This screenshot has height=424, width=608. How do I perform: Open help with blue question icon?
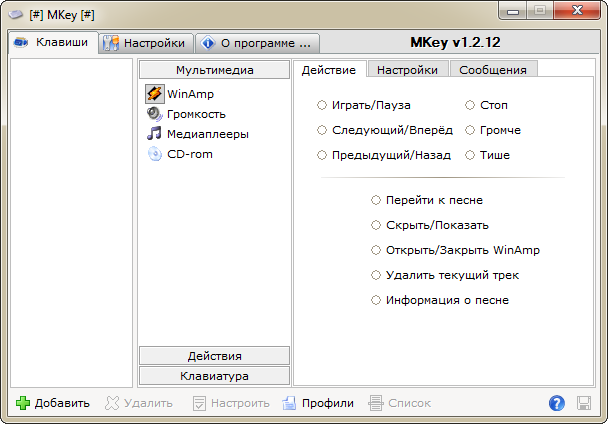pos(556,403)
